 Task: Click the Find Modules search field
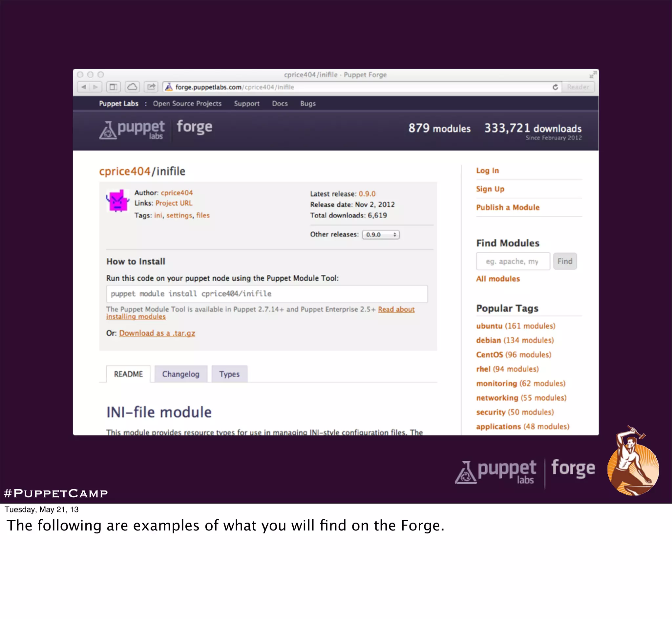pyautogui.click(x=513, y=261)
